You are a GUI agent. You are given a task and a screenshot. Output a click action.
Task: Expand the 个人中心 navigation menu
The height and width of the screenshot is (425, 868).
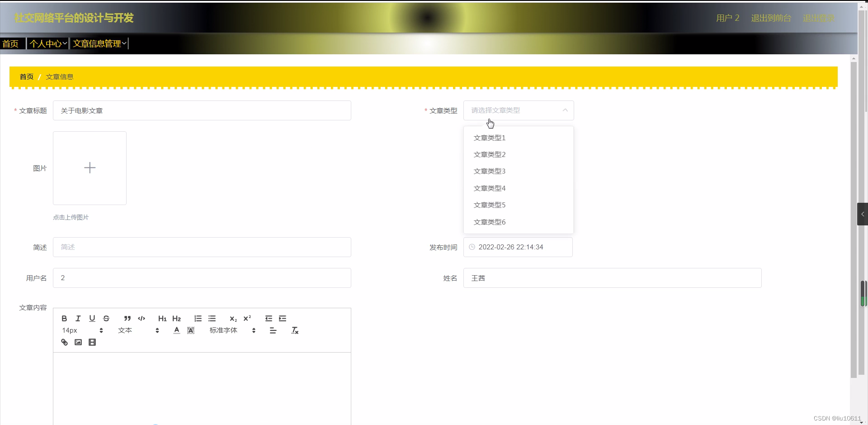47,43
